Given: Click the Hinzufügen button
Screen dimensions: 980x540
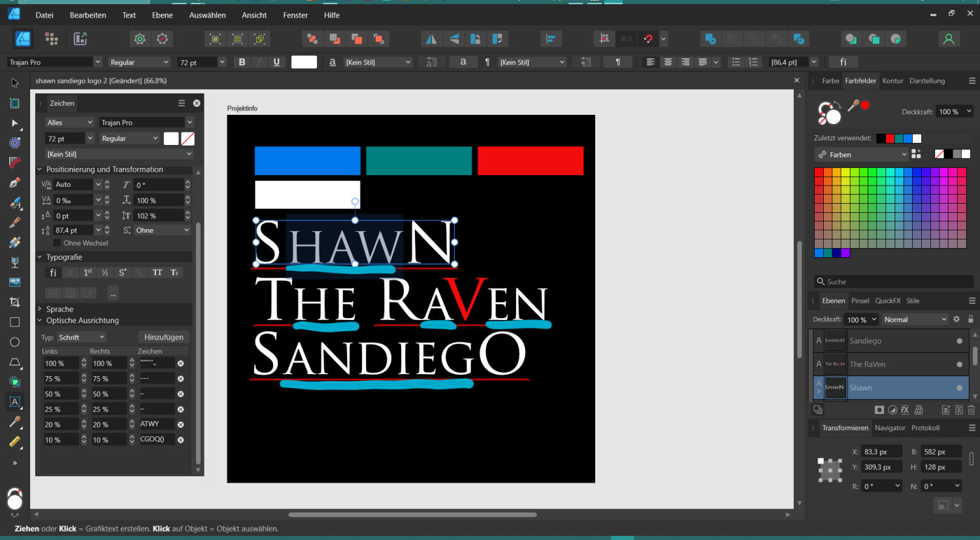Looking at the screenshot, I should click(163, 337).
